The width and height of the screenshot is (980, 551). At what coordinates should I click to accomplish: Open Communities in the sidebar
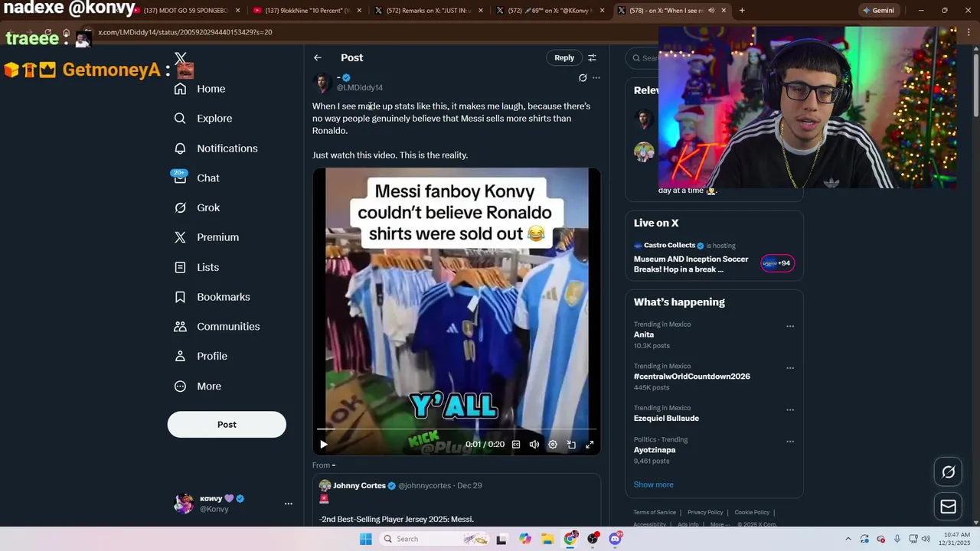pos(217,327)
